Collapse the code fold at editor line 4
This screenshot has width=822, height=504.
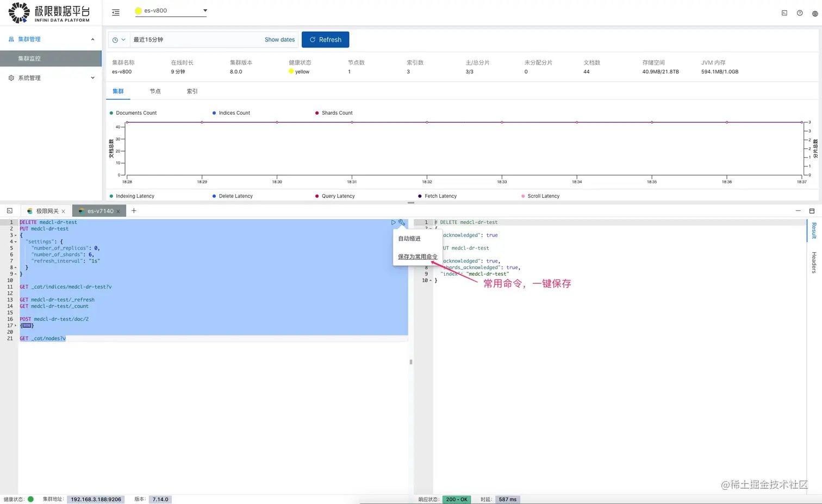16,242
